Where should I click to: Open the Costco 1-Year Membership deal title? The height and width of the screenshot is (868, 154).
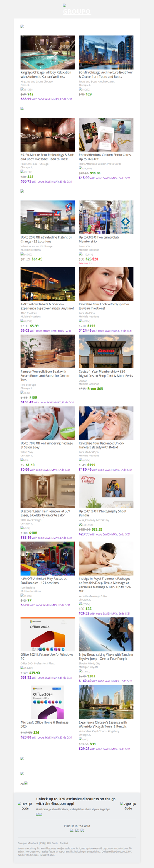pyautogui.click(x=106, y=373)
